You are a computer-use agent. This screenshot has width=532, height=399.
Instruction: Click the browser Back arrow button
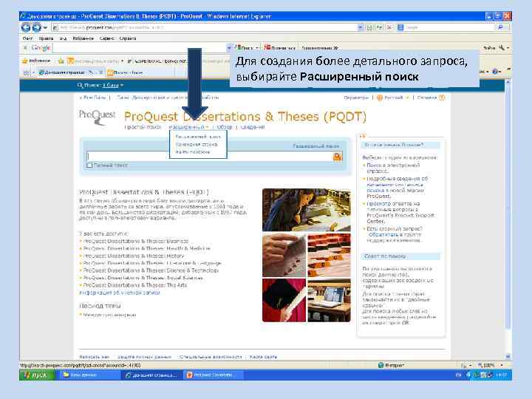[26, 27]
